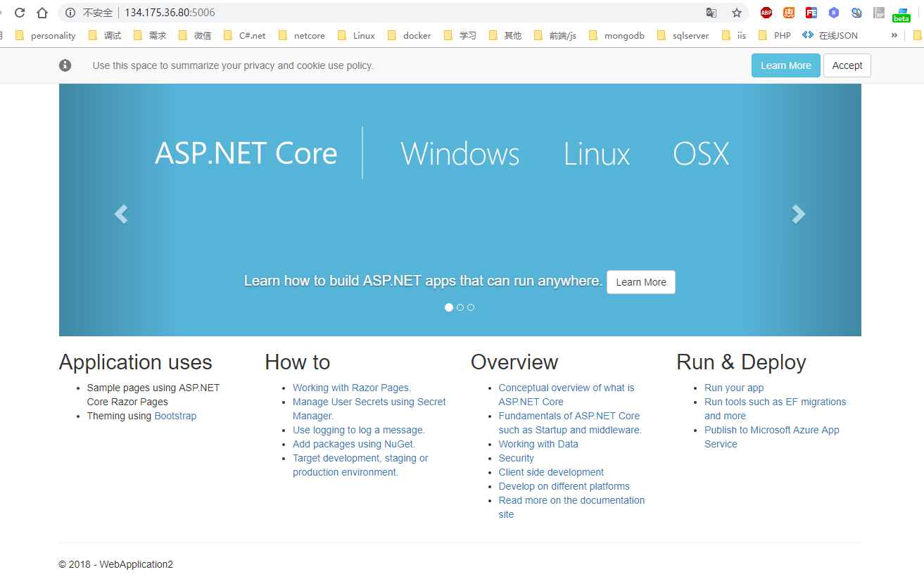Open the ABP Adblock Plus extension
Image resolution: width=924 pixels, height=579 pixels.
766,13
